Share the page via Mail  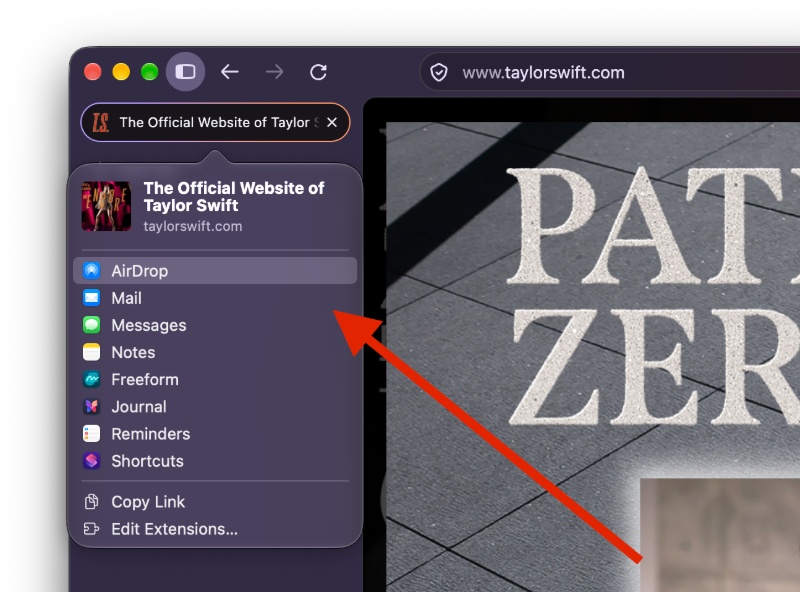click(215, 298)
